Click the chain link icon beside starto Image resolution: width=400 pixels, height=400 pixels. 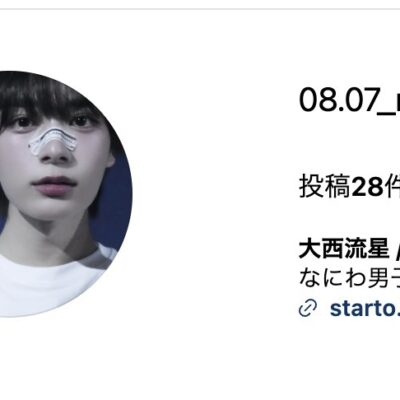click(308, 309)
